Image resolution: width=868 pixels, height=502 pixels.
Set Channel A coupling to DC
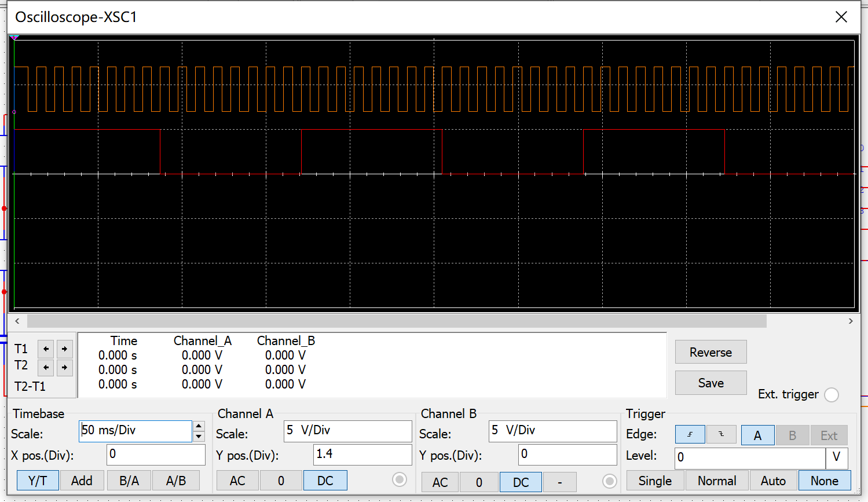(325, 481)
